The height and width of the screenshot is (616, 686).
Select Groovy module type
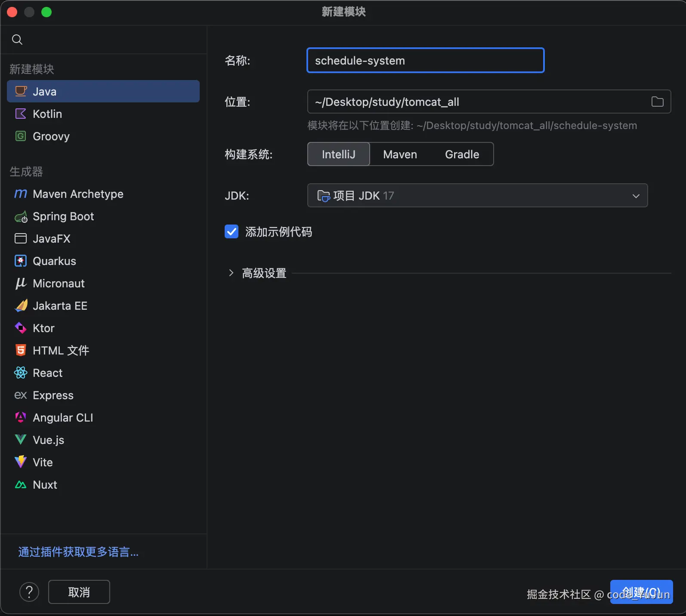coord(103,136)
